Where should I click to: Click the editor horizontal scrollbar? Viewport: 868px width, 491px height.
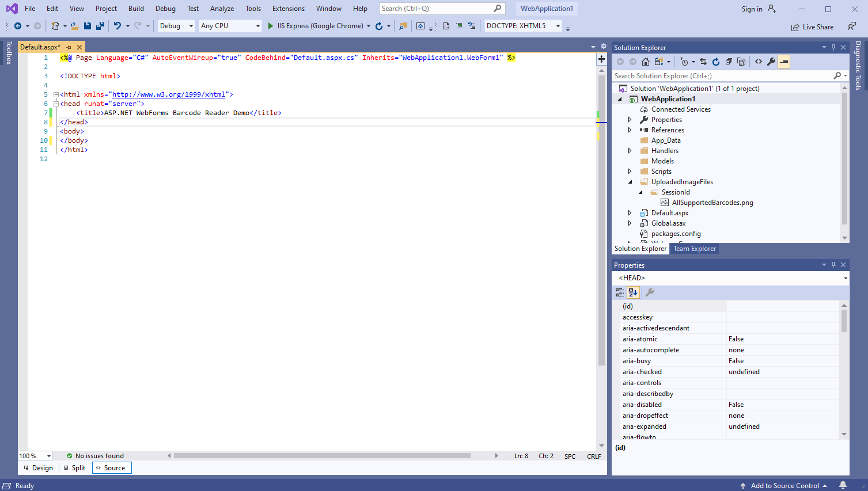tap(322, 455)
